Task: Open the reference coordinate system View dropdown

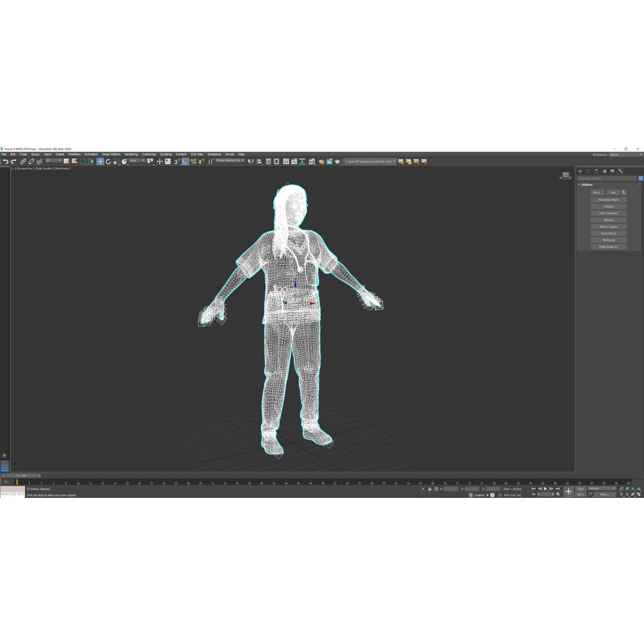Action: point(137,160)
